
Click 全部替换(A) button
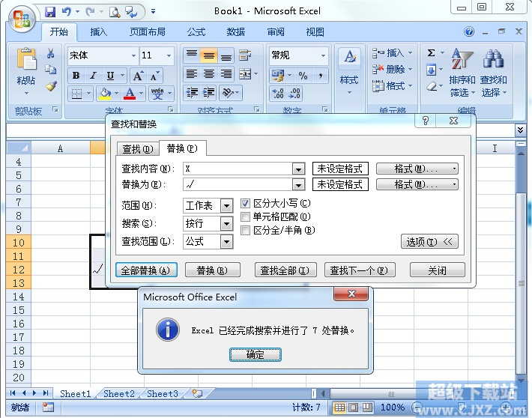click(x=146, y=270)
